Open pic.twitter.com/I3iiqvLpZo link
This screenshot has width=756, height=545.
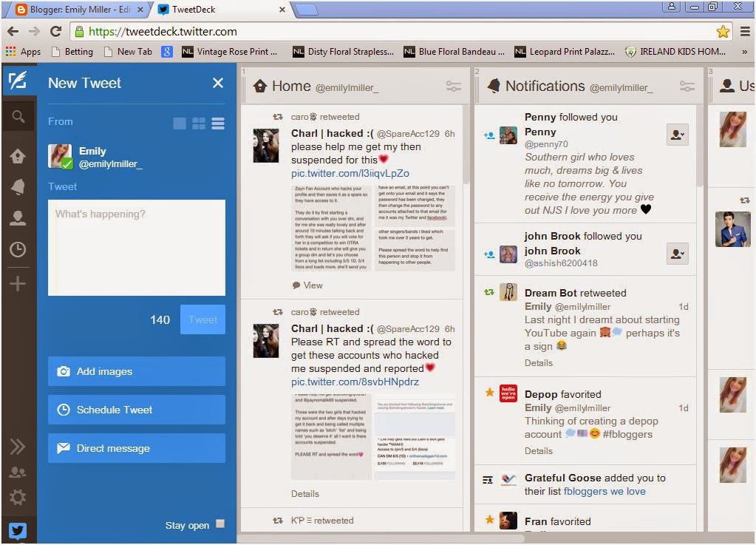coord(350,173)
